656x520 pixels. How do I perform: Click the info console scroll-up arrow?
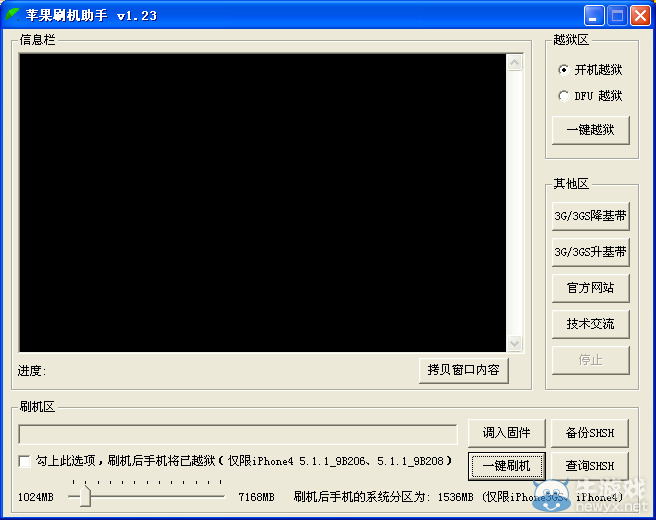pos(515,63)
